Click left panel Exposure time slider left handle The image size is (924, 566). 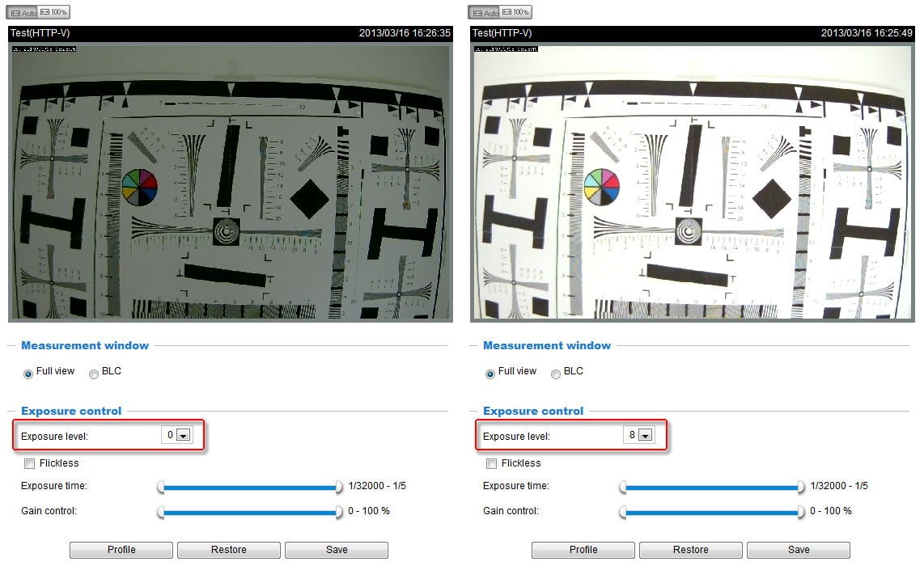coord(161,487)
